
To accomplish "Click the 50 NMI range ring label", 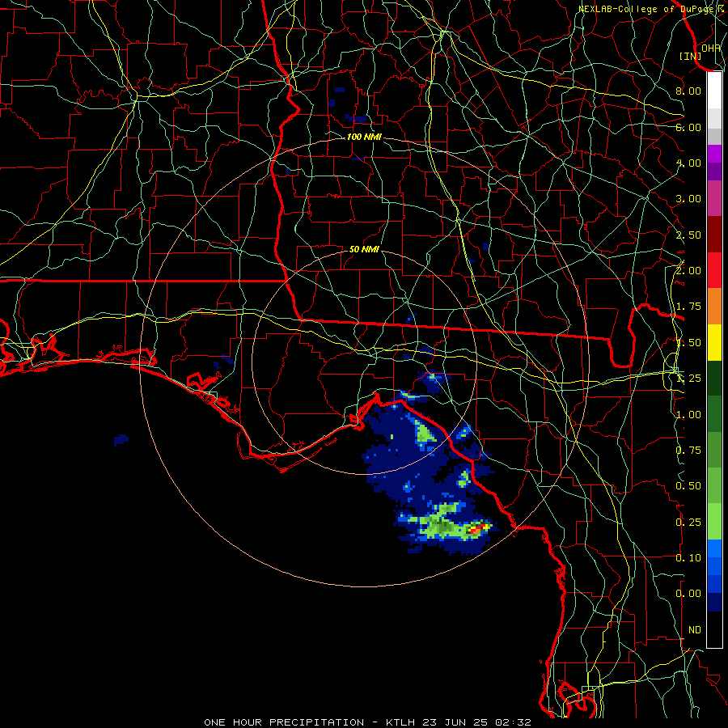I will pyautogui.click(x=364, y=249).
